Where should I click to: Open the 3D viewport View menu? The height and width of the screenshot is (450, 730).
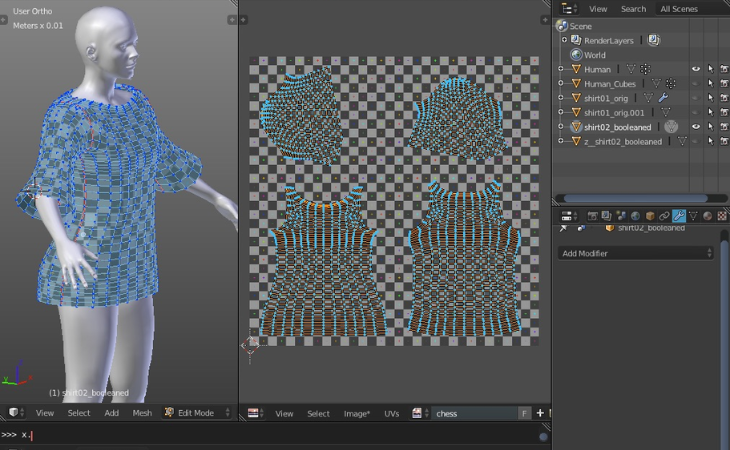pos(45,412)
